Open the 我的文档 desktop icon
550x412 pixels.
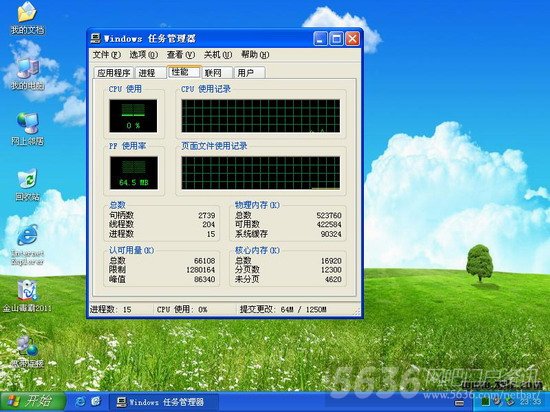tap(27, 18)
